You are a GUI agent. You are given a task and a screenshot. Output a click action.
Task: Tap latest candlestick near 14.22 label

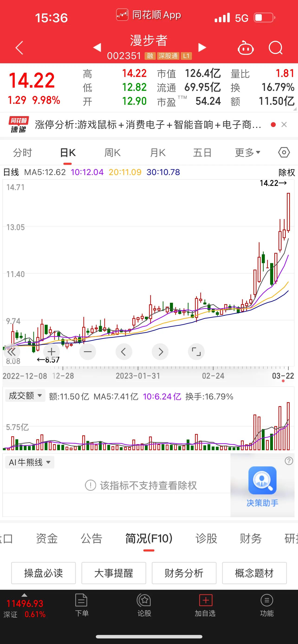tap(288, 213)
